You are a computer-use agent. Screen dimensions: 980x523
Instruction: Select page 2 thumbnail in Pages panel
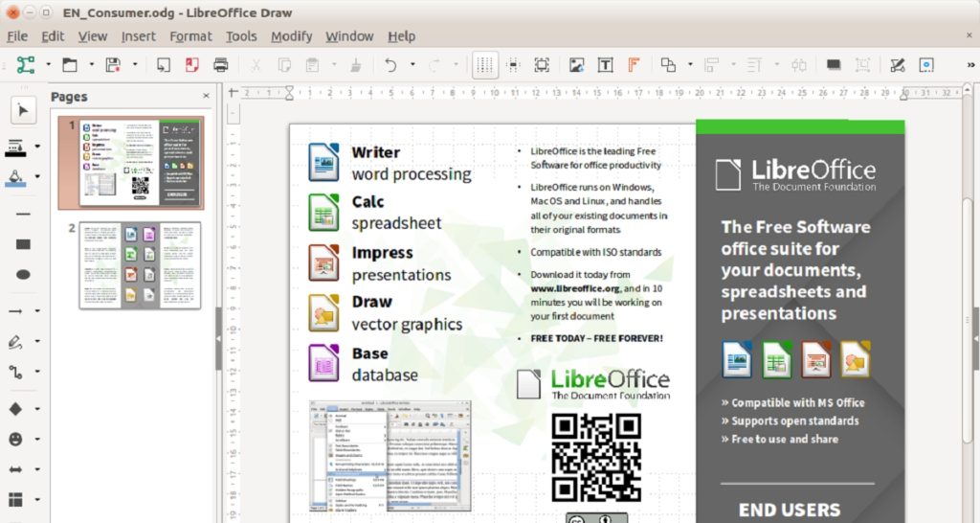[140, 264]
